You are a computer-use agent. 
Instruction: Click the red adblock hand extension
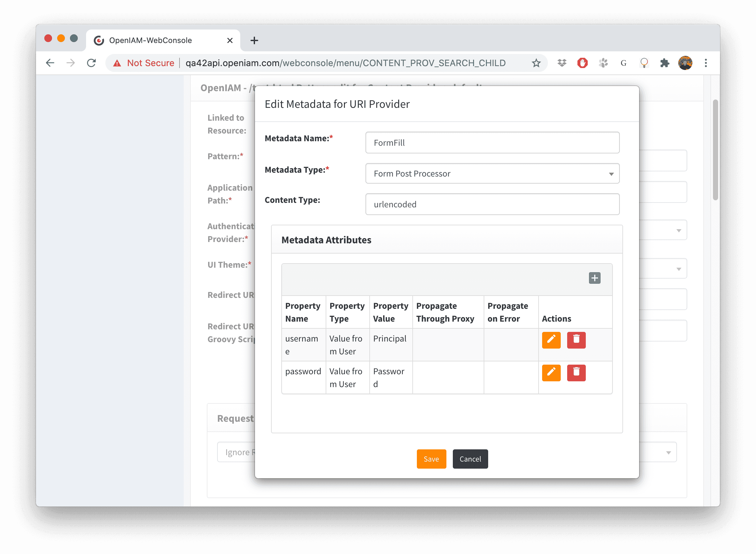(582, 63)
